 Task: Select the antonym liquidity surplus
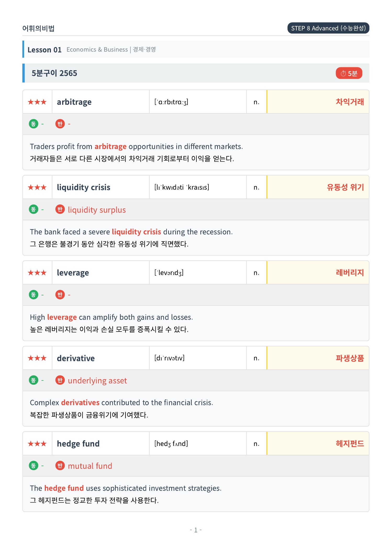click(97, 210)
